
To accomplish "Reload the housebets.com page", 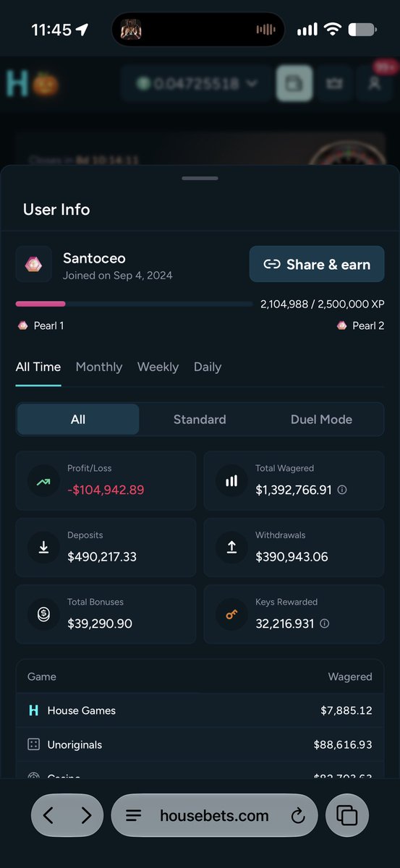I will 297,816.
